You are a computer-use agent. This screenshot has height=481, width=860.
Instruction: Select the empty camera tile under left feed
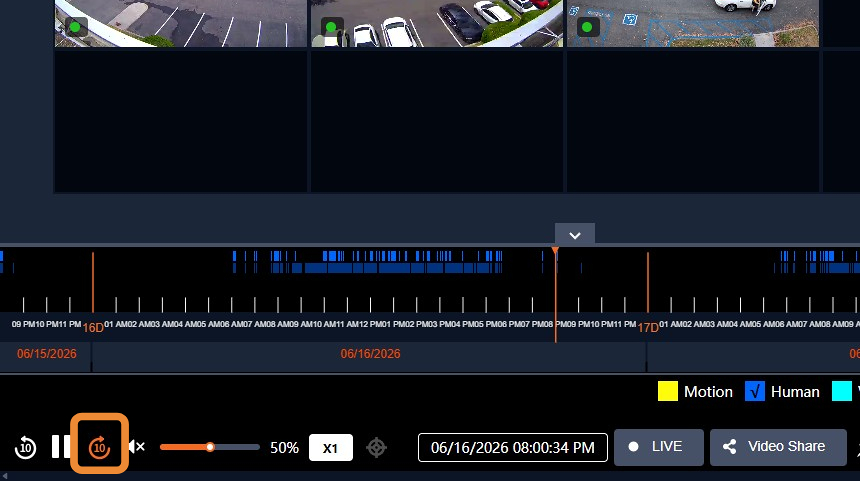point(181,121)
